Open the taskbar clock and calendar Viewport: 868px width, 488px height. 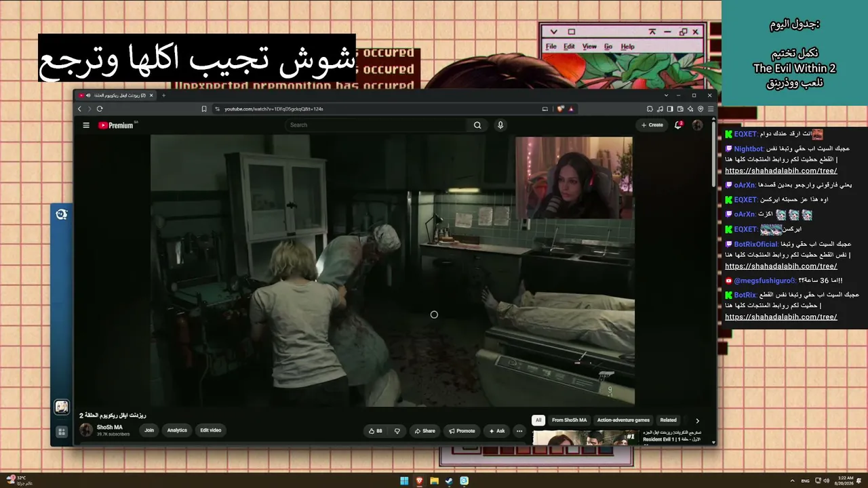click(845, 481)
